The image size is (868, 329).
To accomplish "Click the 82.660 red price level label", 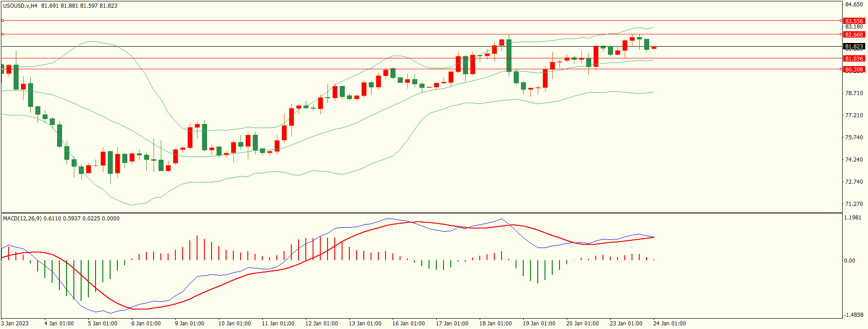I will [854, 34].
